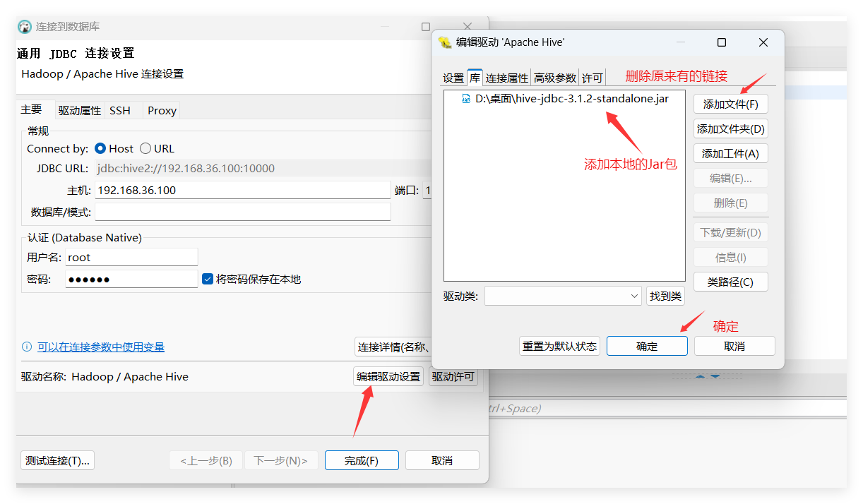This screenshot has width=863, height=504.
Task: Click the 完成(F) button
Action: [x=362, y=460]
